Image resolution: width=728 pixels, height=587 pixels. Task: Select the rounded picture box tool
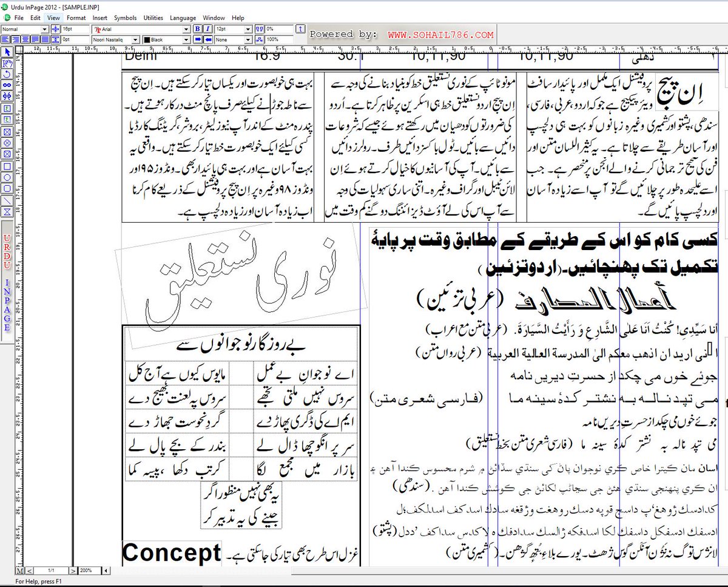tap(7, 154)
